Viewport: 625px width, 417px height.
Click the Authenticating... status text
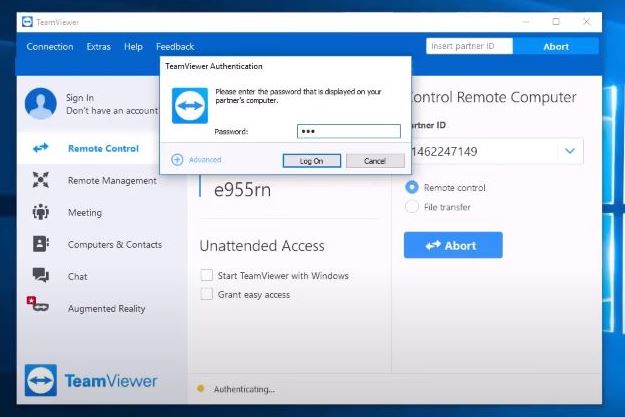244,389
